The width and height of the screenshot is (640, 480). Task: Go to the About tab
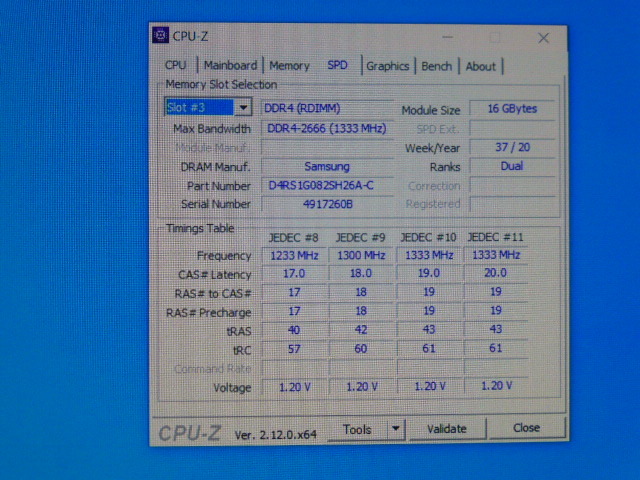coord(480,67)
